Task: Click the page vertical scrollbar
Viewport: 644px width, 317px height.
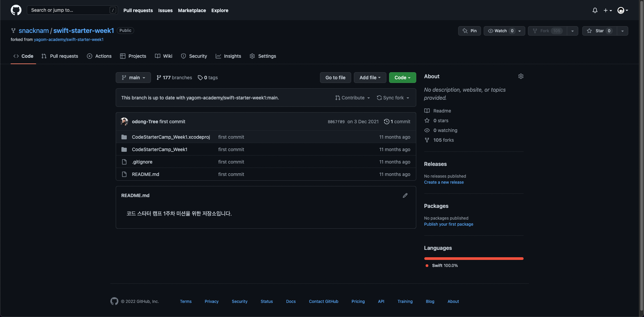Action: point(641,156)
